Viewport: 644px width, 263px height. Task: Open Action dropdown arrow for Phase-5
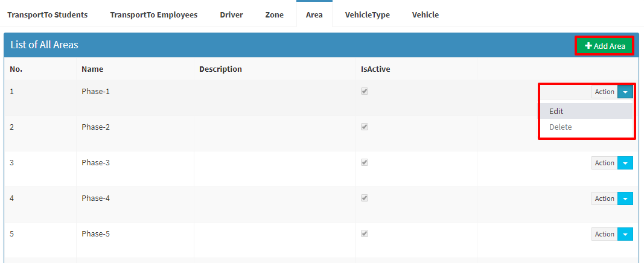coord(625,234)
